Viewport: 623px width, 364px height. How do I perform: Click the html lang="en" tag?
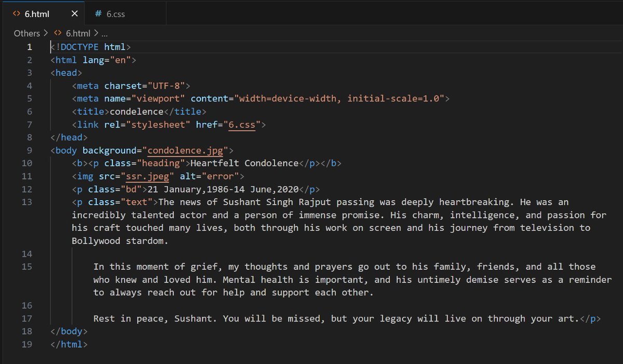pyautogui.click(x=93, y=60)
